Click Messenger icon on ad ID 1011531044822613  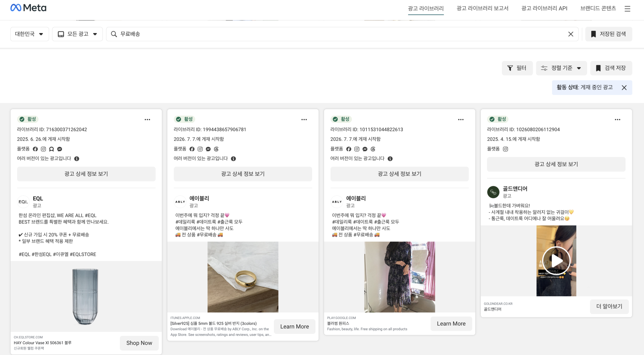click(365, 149)
